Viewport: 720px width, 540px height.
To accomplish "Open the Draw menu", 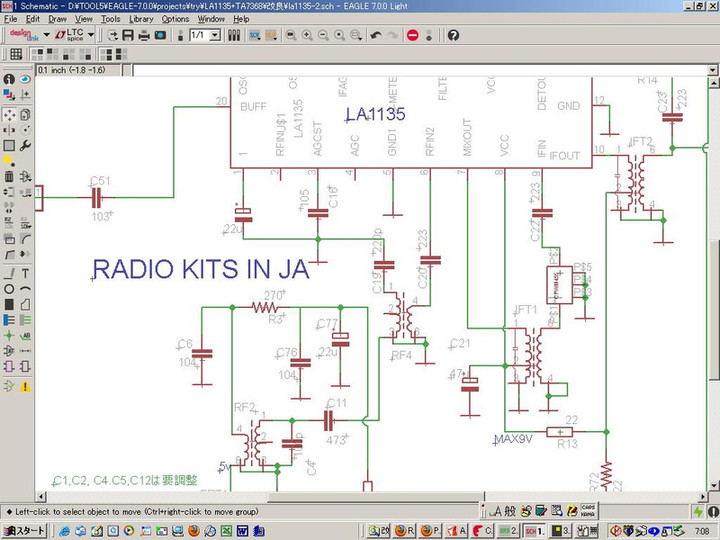I will click(x=57, y=18).
